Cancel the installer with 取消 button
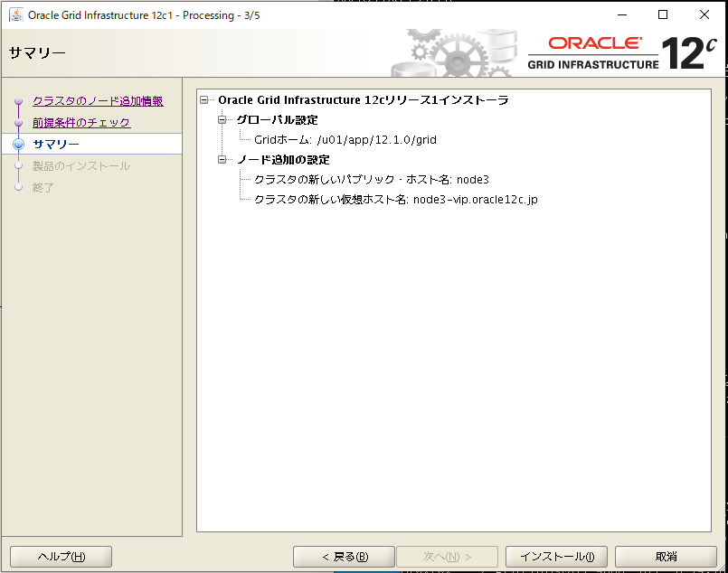 [x=666, y=557]
